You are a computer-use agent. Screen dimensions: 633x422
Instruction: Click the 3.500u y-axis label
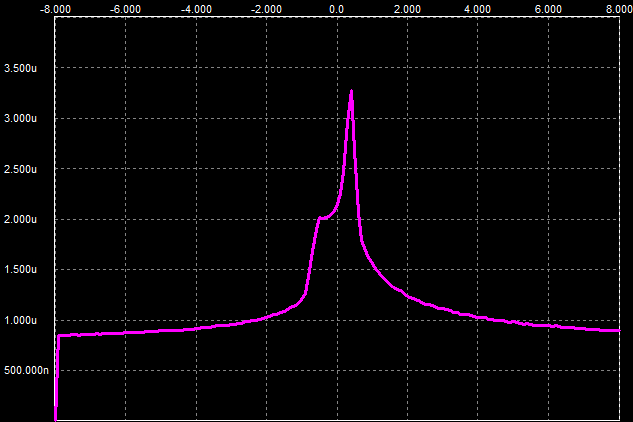21,68
